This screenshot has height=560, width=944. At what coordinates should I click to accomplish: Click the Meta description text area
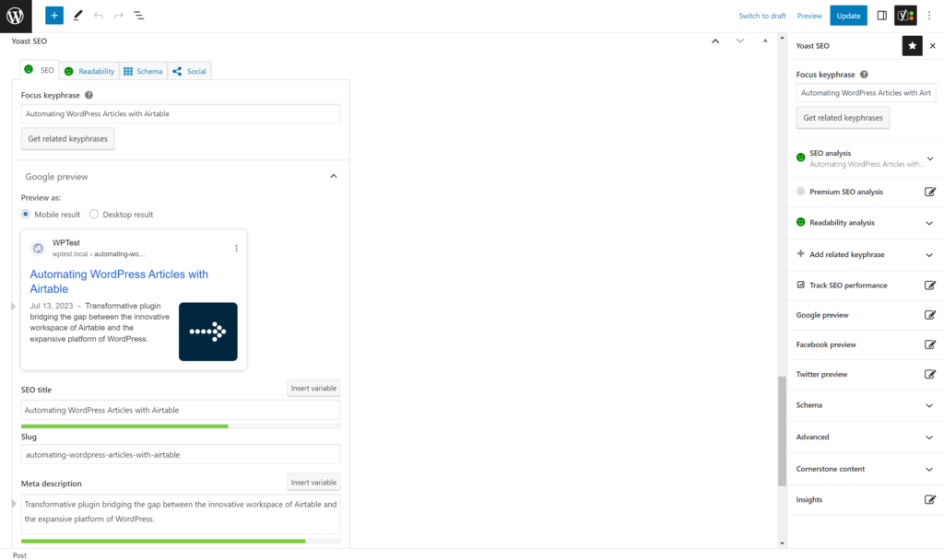pos(181,514)
